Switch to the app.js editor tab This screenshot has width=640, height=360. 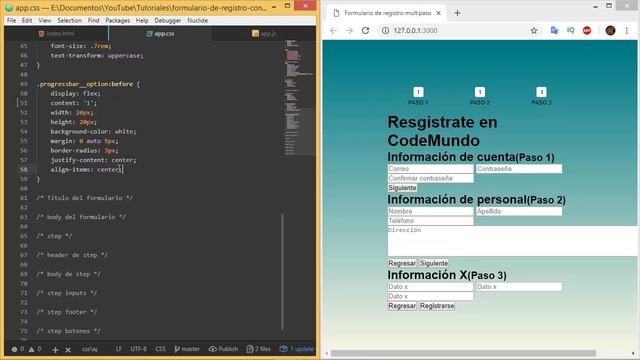coord(264,33)
